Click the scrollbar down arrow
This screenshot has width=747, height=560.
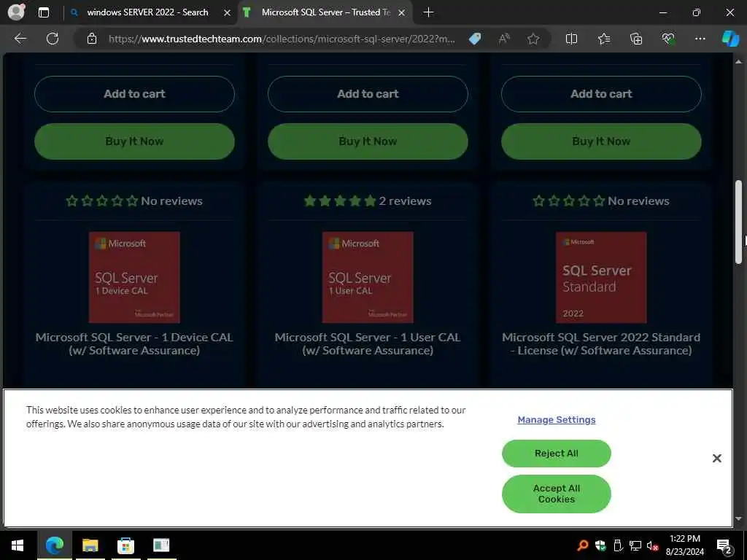tap(738, 518)
